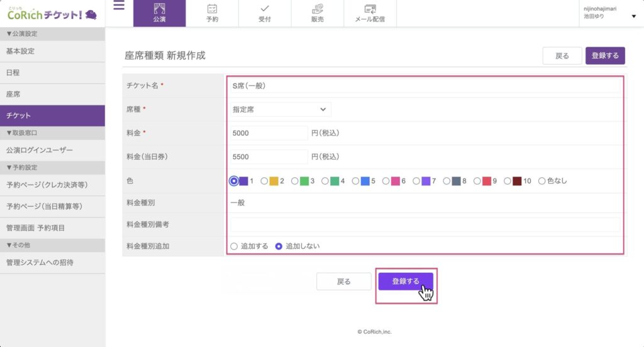Expand the 席種 指定席 dropdown

coord(280,109)
